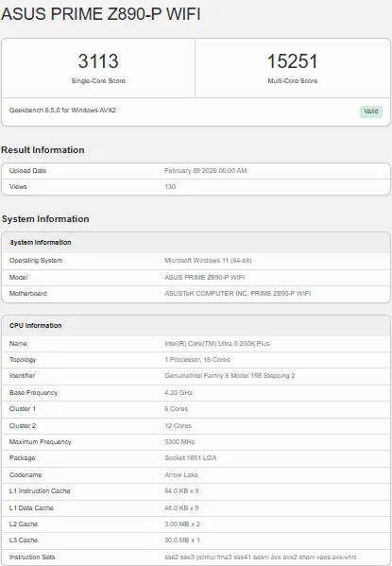Click the L2 Cache label

24,523
